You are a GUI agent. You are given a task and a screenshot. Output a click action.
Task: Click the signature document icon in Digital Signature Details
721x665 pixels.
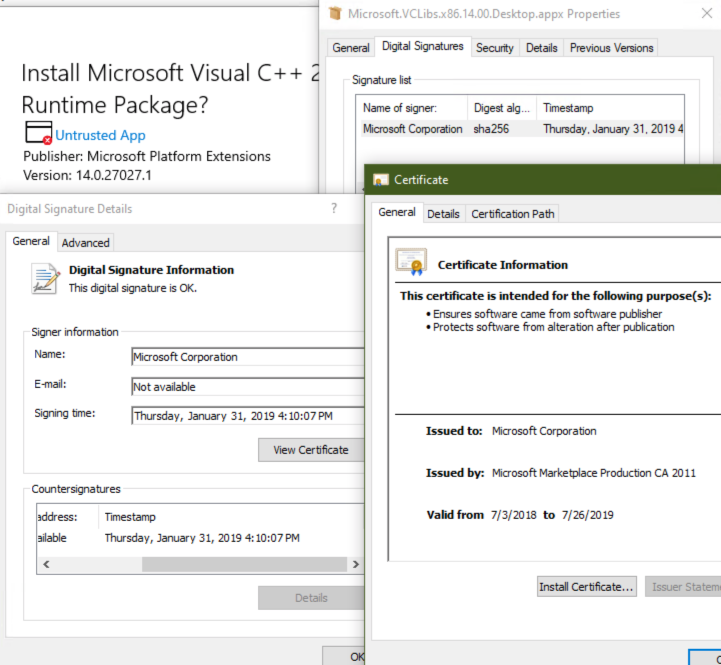(x=46, y=278)
